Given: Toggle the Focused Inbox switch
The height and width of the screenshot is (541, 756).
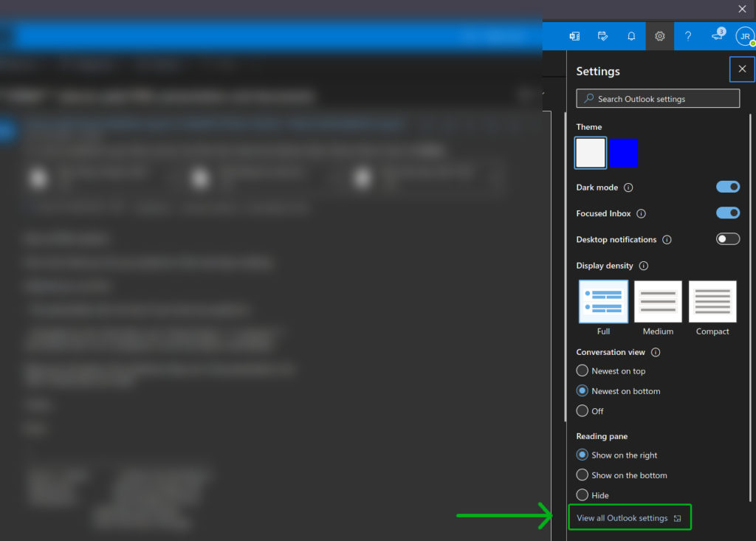Looking at the screenshot, I should [x=727, y=213].
